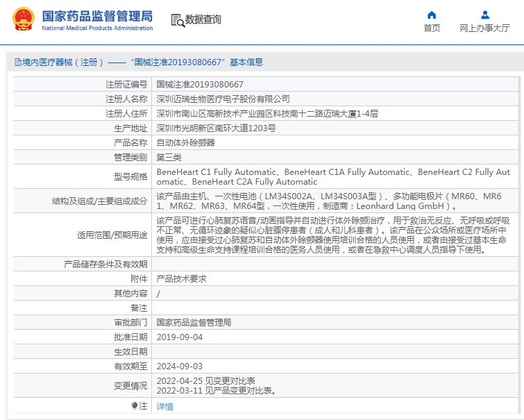Click the 生效日期 row label
Screen dimensions: 524x420
pyautogui.click(x=130, y=352)
